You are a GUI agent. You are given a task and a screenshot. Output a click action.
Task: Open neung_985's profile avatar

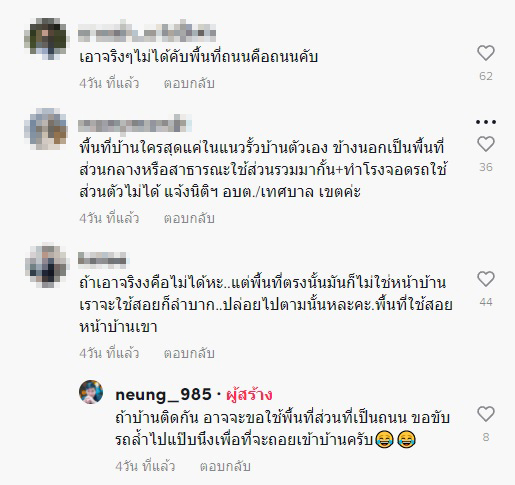(x=91, y=392)
